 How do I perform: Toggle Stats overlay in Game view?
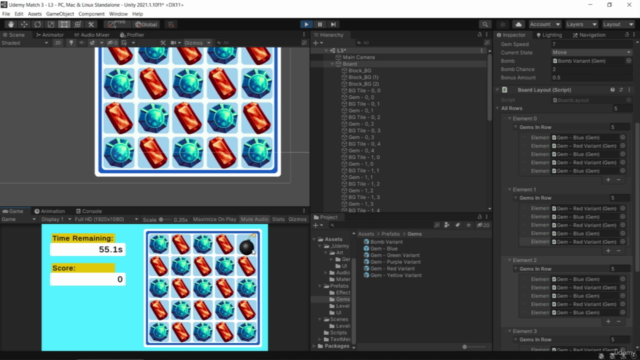[278, 219]
